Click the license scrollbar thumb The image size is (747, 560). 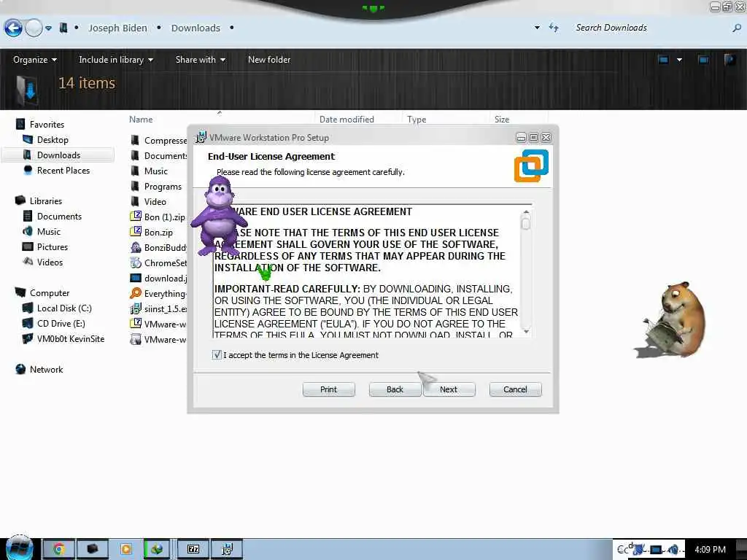526,223
